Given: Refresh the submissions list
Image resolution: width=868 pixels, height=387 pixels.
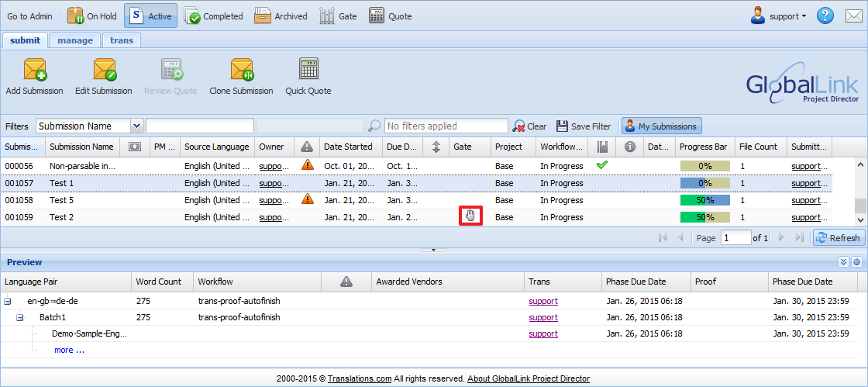Looking at the screenshot, I should 839,237.
